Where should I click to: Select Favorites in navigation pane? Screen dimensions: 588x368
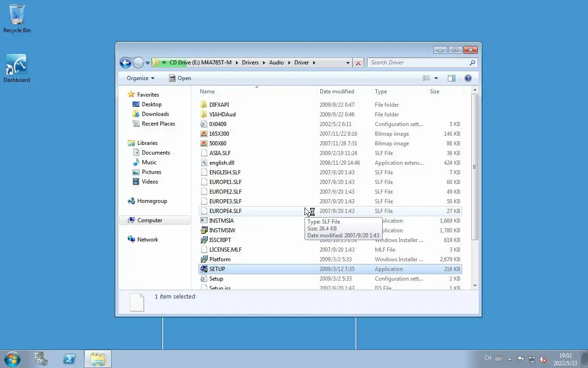[148, 95]
